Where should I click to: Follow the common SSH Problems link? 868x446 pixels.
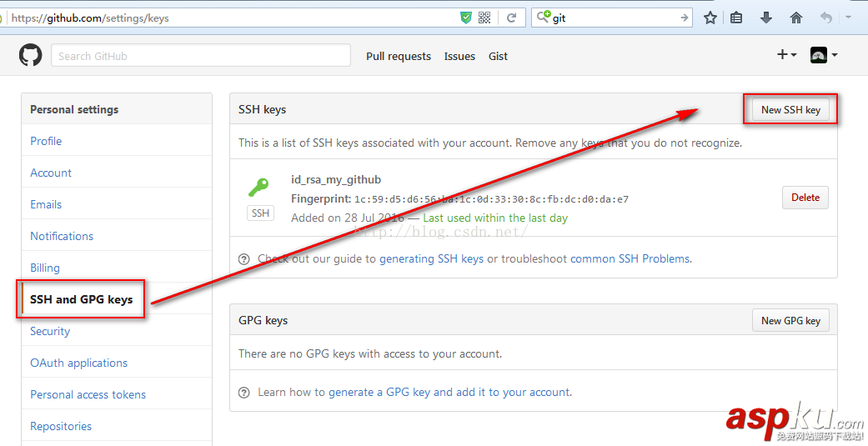coord(630,258)
